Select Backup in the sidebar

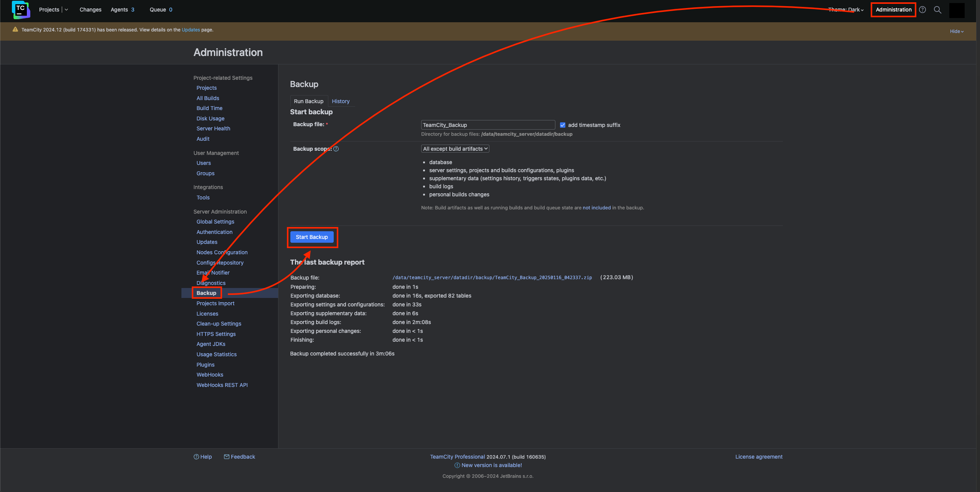tap(206, 293)
